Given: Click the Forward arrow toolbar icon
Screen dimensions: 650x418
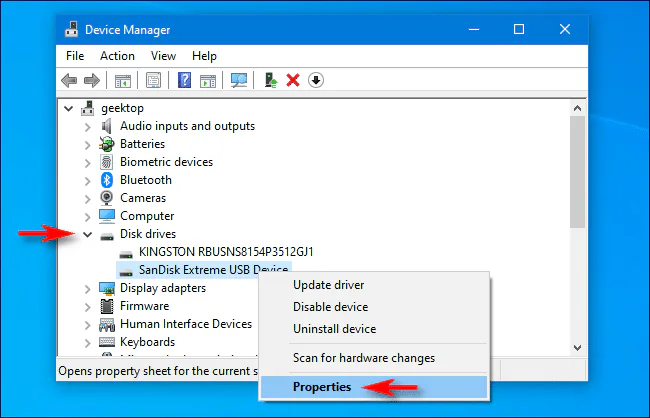Looking at the screenshot, I should pos(92,80).
